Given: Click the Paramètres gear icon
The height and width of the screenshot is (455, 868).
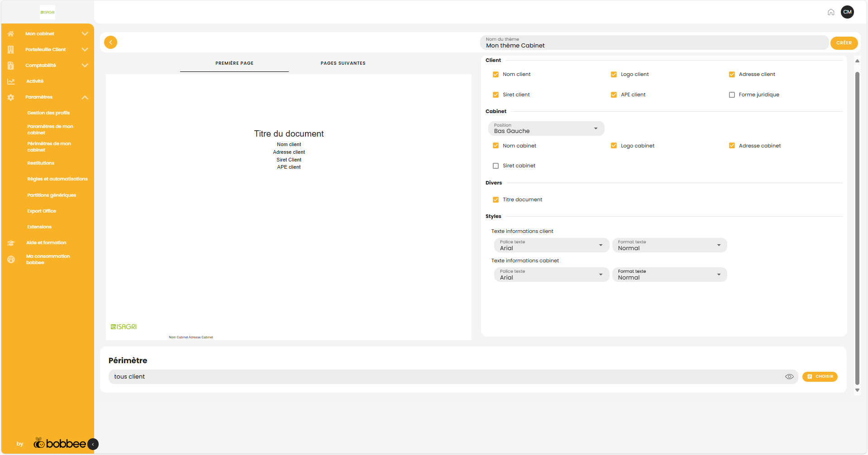Looking at the screenshot, I should [x=11, y=97].
